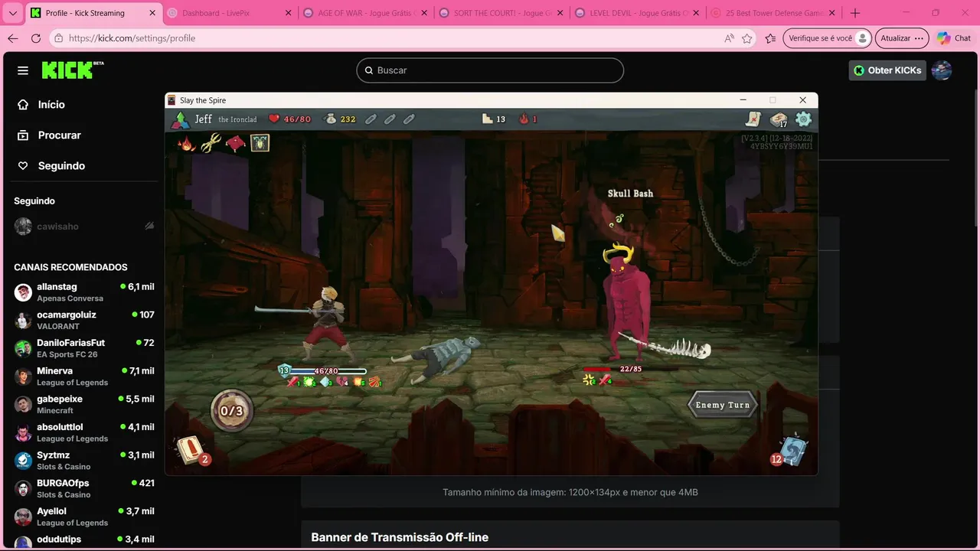
Task: Inspect the Burning Blood flame relic
Action: (186, 143)
